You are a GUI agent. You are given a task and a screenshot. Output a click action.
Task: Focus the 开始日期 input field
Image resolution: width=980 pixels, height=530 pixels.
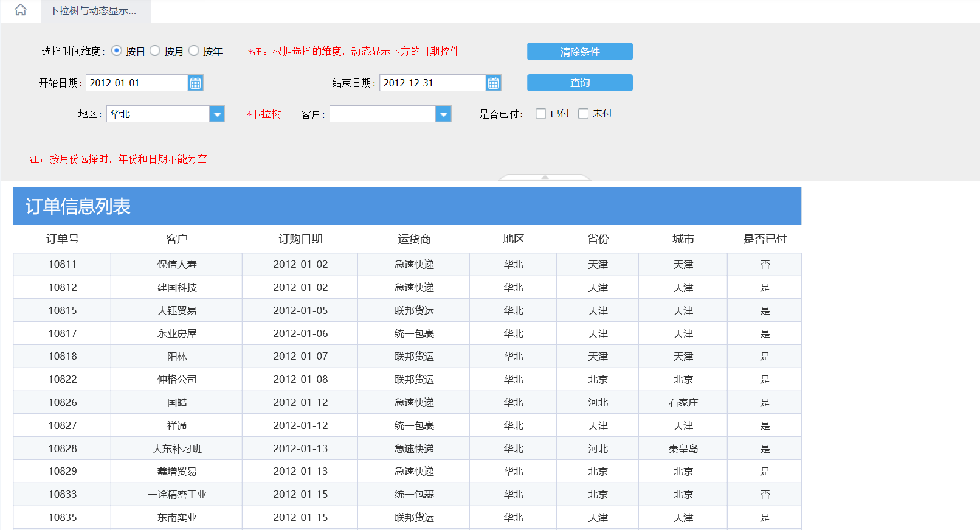tap(137, 83)
